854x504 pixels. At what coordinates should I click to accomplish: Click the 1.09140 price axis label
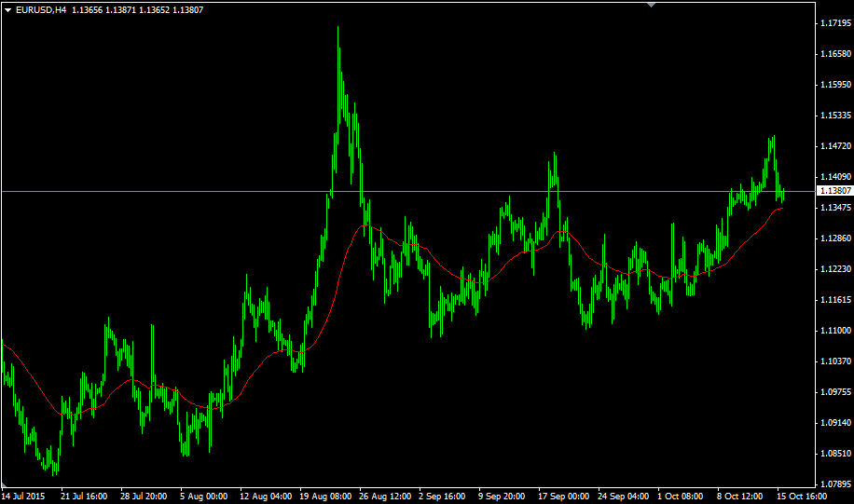(x=835, y=422)
